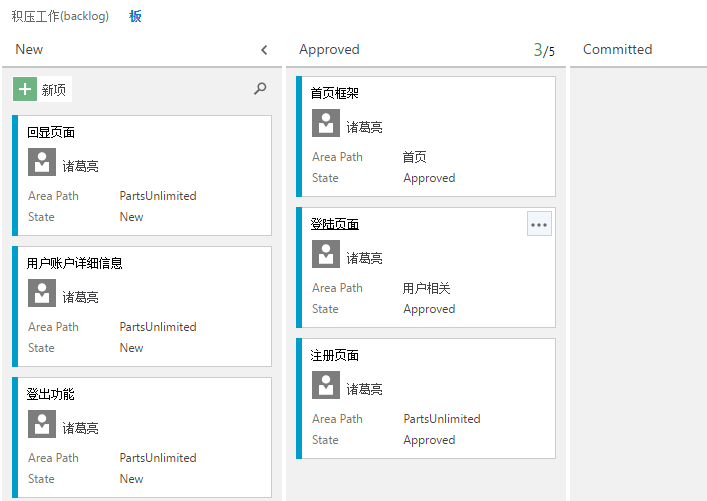Screen dimensions: 707x501
Task: Click the Committed column header
Action: (x=617, y=49)
